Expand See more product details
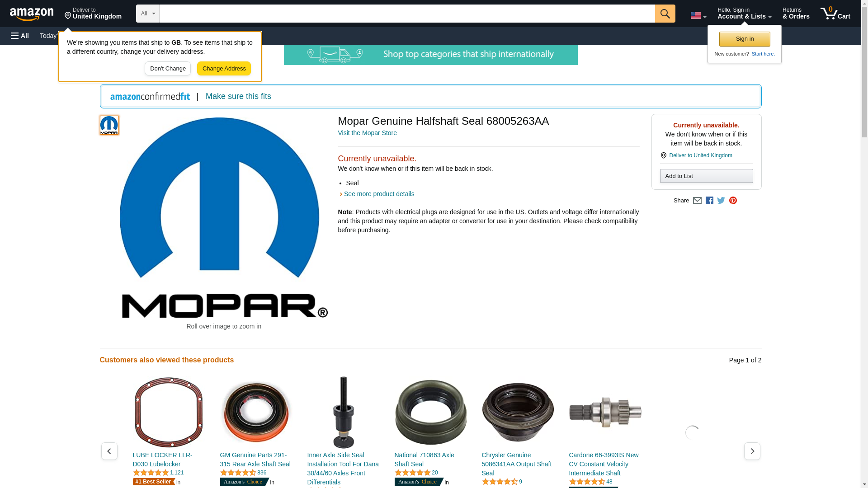Image resolution: width=868 pixels, height=488 pixels. coord(379,194)
